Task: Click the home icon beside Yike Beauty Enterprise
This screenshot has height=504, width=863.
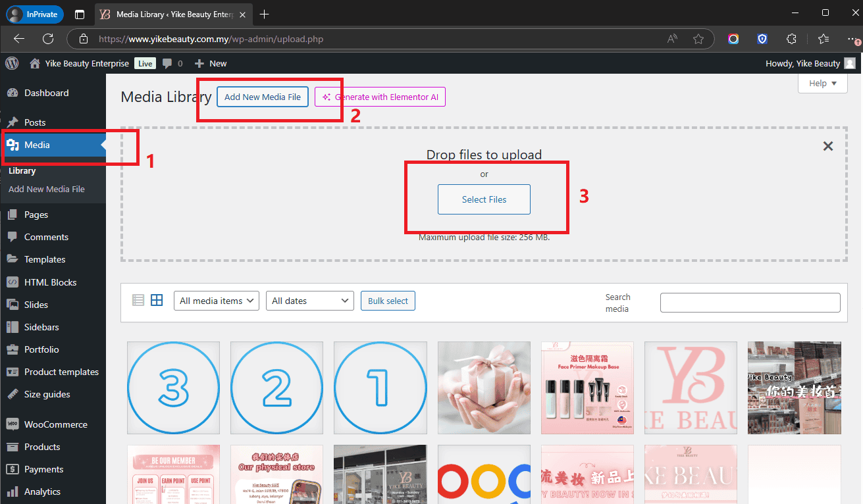Action: pos(35,64)
